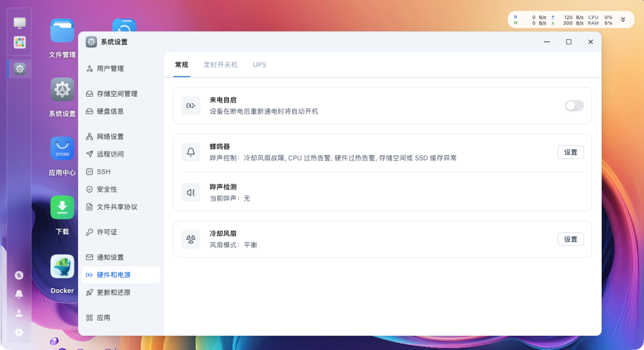This screenshot has height=350, width=644.
Task: Click the fan icon beside 冷却风扇
Action: [191, 239]
